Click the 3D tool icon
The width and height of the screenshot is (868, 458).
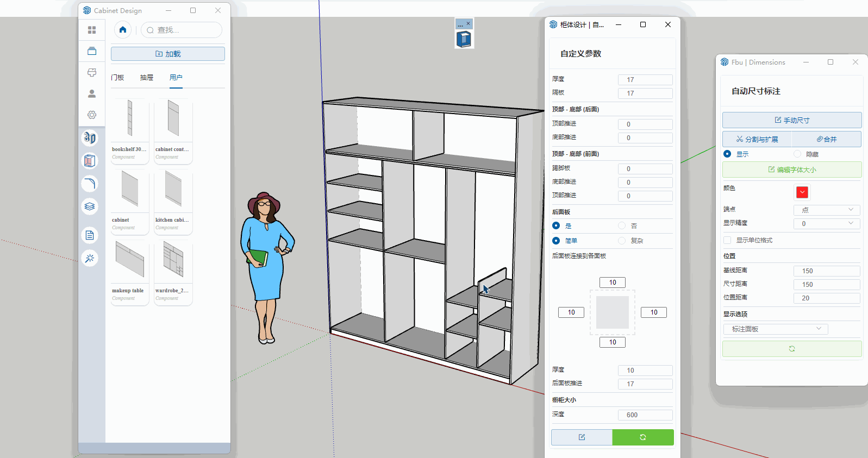tap(90, 138)
